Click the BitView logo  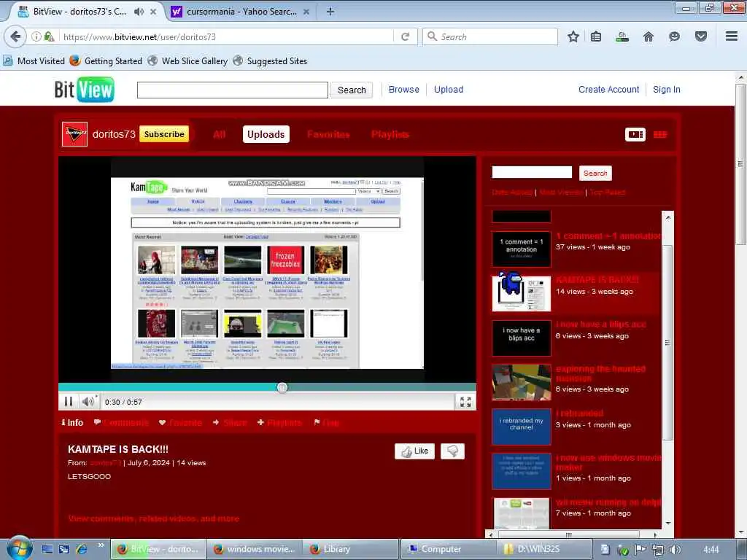pos(85,90)
